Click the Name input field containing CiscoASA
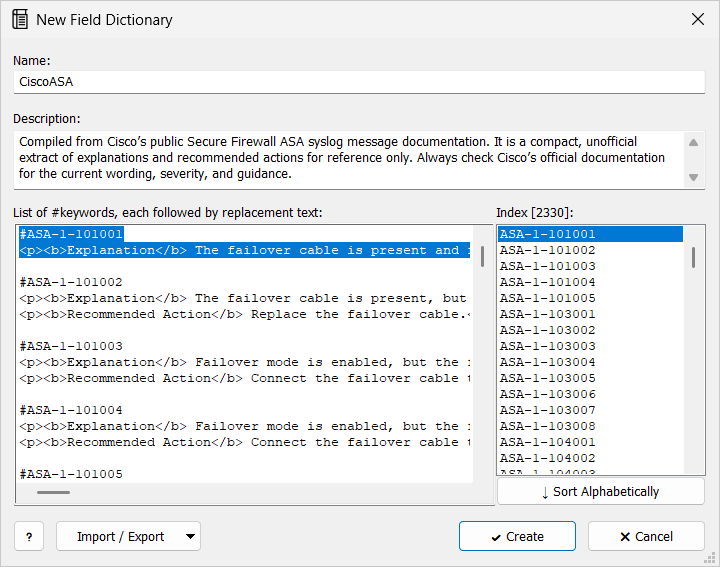 point(359,82)
